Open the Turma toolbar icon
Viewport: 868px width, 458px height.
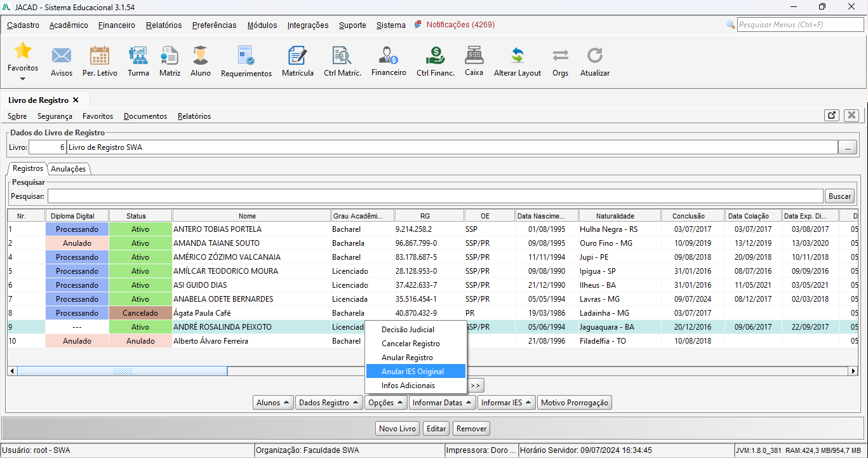pos(138,56)
